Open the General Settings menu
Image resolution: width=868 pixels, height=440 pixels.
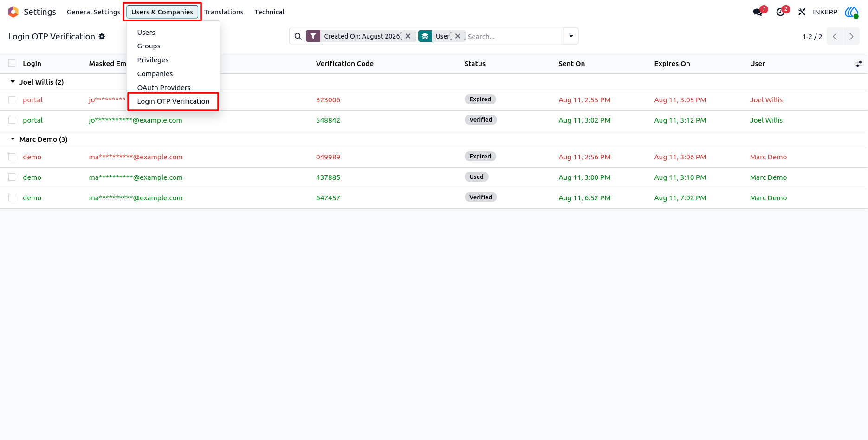coord(93,12)
